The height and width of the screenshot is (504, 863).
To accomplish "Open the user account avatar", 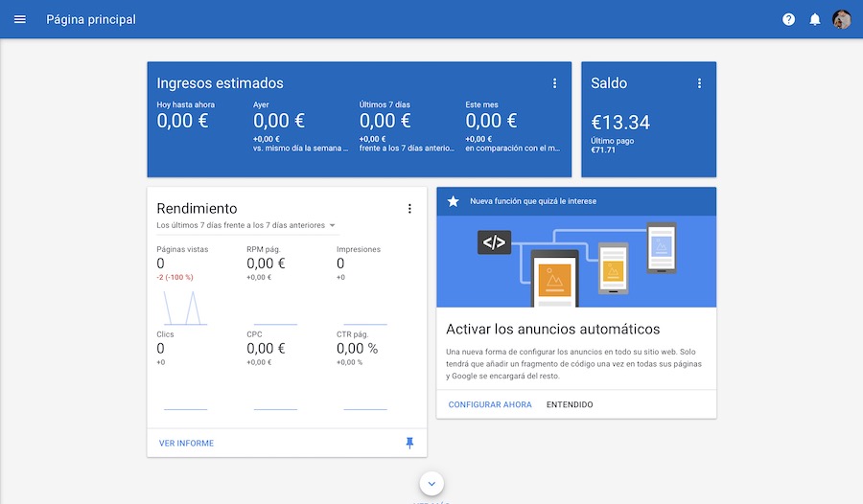I will [842, 19].
